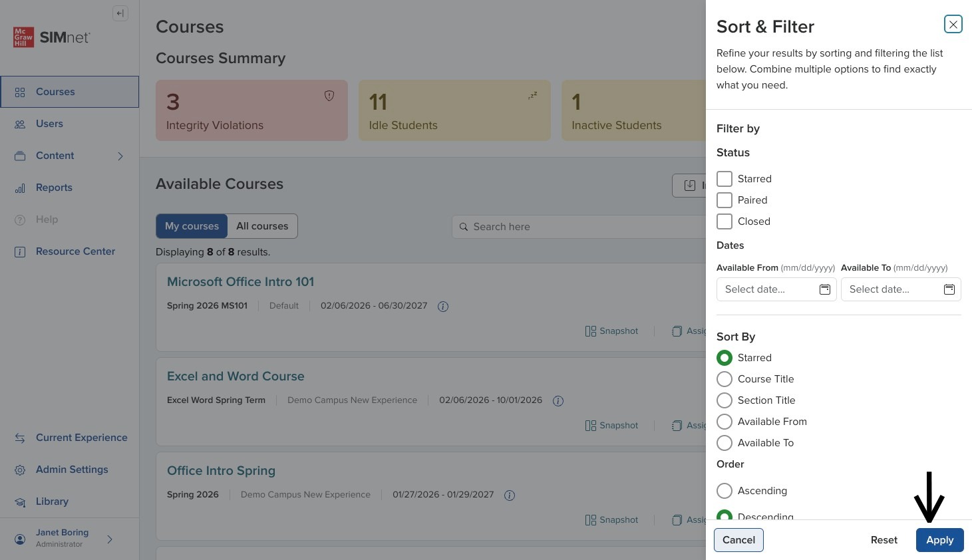
Task: Click the import icon button beside Available Courses
Action: pos(690,186)
